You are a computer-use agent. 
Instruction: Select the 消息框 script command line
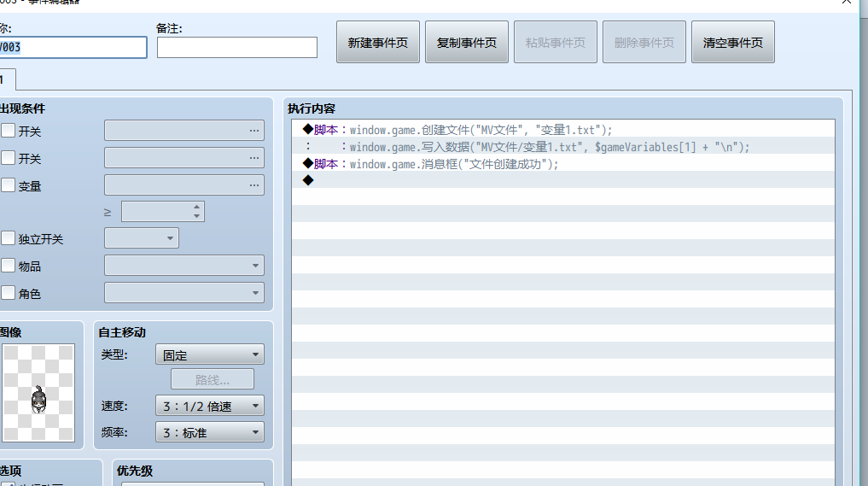[563, 164]
